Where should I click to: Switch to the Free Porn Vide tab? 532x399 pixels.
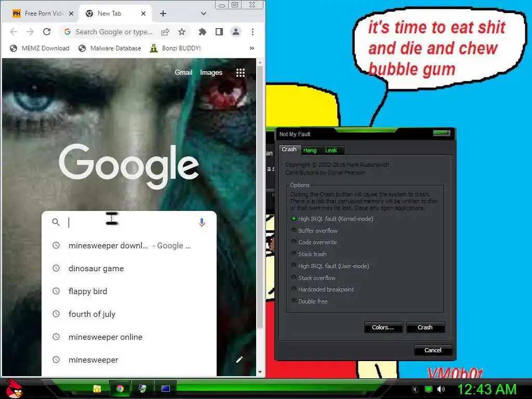click(44, 14)
